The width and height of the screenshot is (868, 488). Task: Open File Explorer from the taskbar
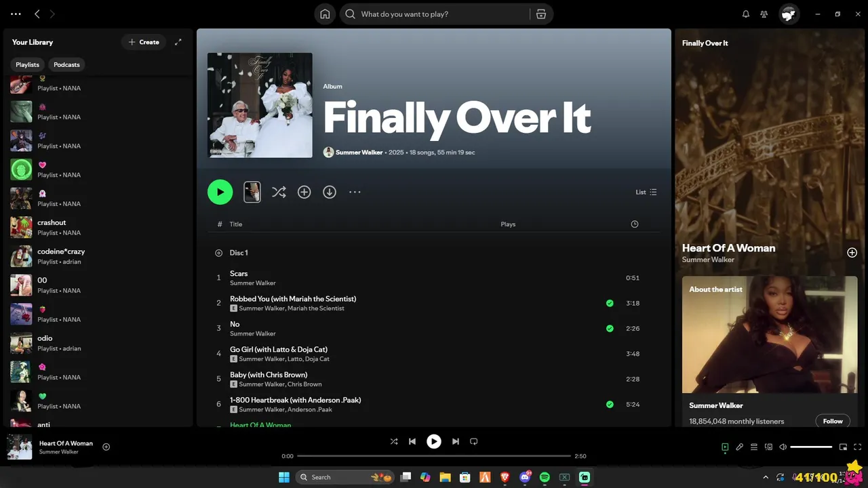pos(446,477)
